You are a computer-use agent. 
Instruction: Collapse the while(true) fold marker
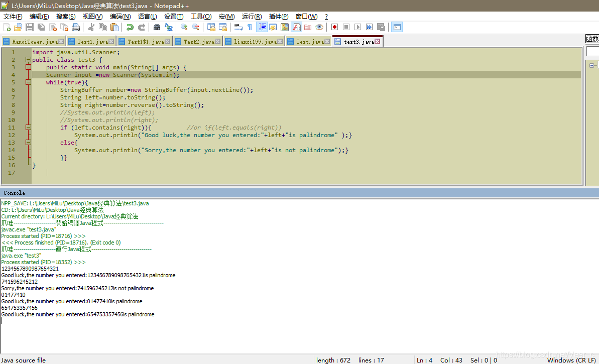(28, 82)
